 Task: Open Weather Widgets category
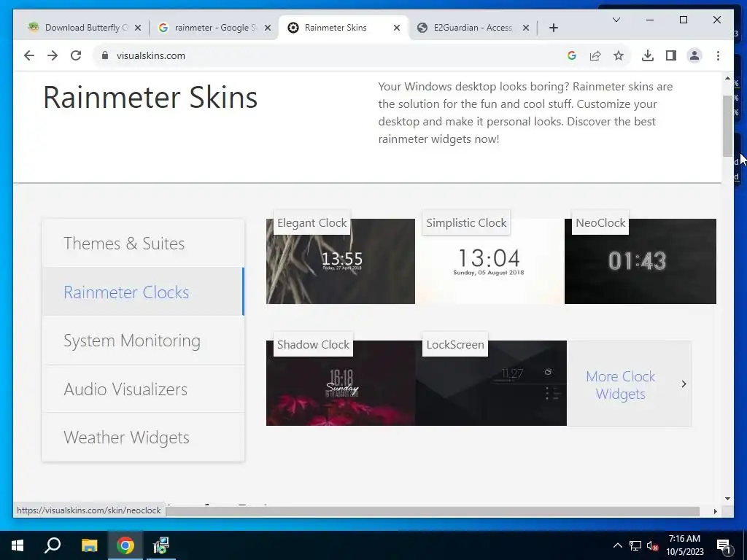pyautogui.click(x=144, y=437)
